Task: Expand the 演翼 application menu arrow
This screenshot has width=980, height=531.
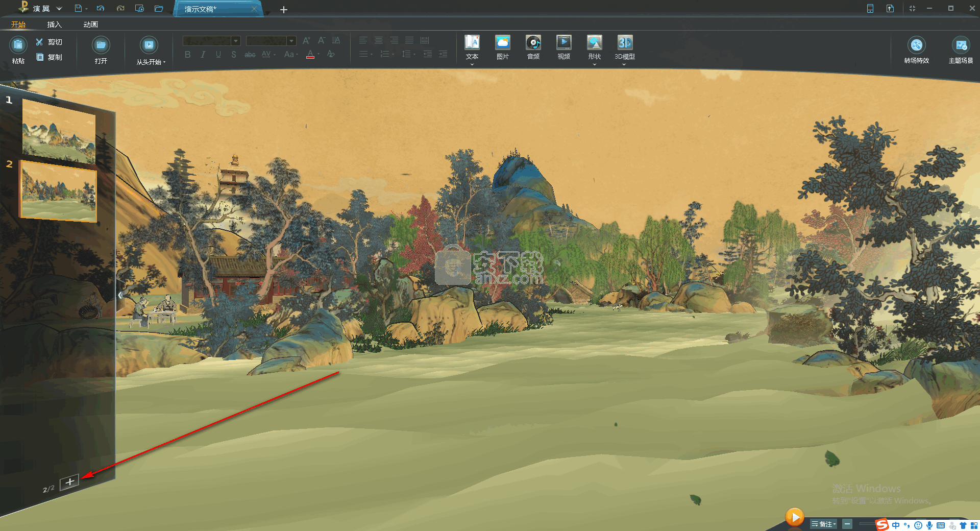Action: (x=59, y=9)
